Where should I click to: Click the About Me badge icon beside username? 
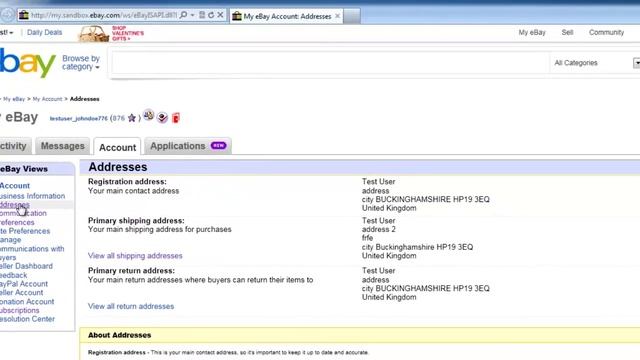point(149,116)
